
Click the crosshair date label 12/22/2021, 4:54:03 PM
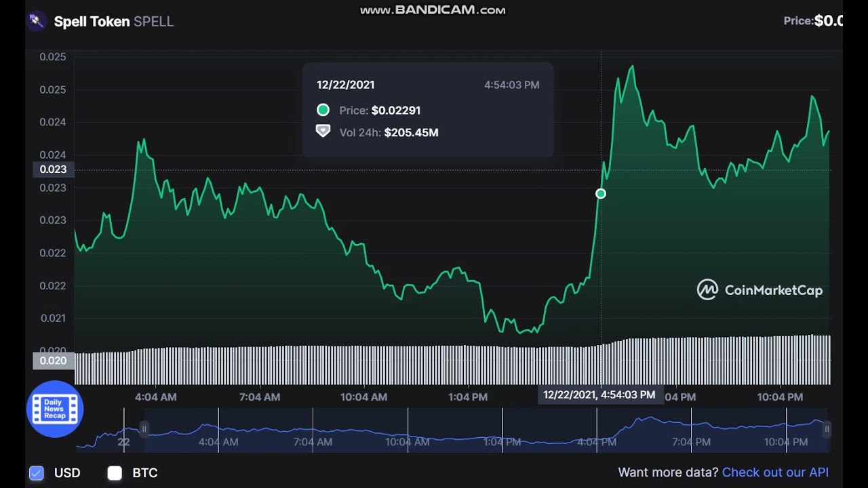click(x=599, y=394)
